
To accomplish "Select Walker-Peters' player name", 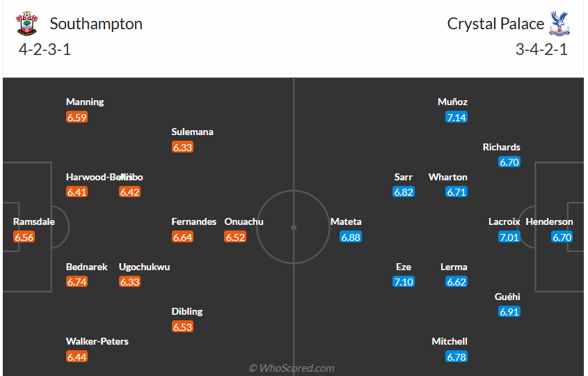I will pyautogui.click(x=97, y=342).
